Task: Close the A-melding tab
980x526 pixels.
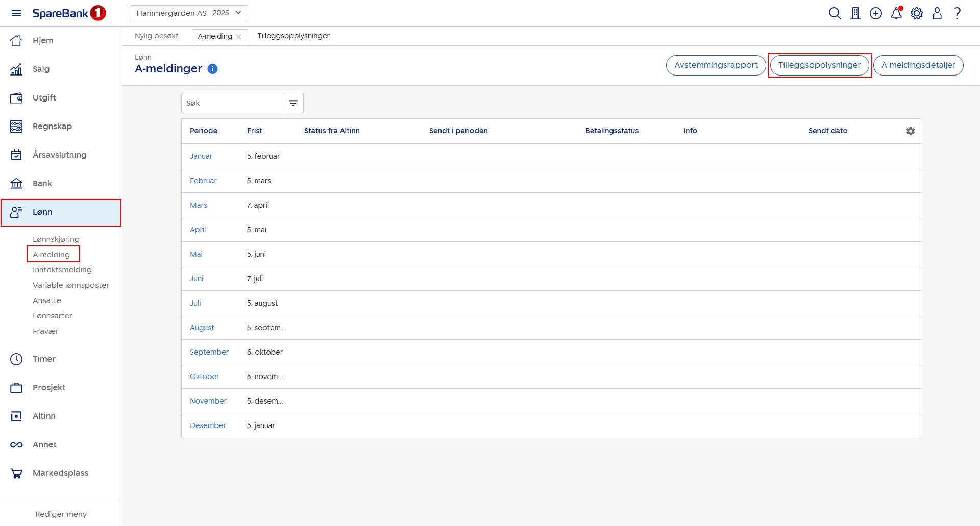Action: tap(239, 37)
